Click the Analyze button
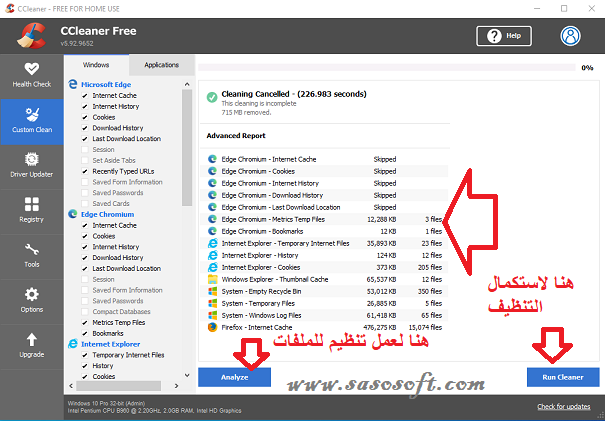 (234, 377)
